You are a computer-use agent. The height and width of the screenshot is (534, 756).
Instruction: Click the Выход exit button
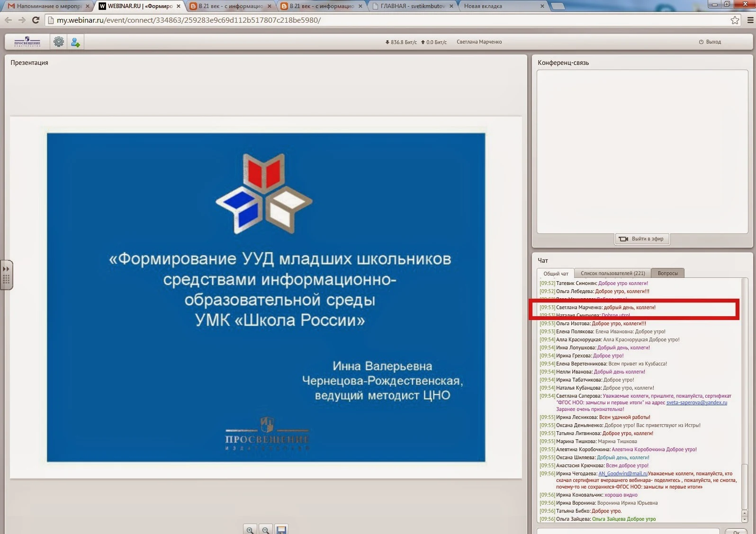(710, 42)
